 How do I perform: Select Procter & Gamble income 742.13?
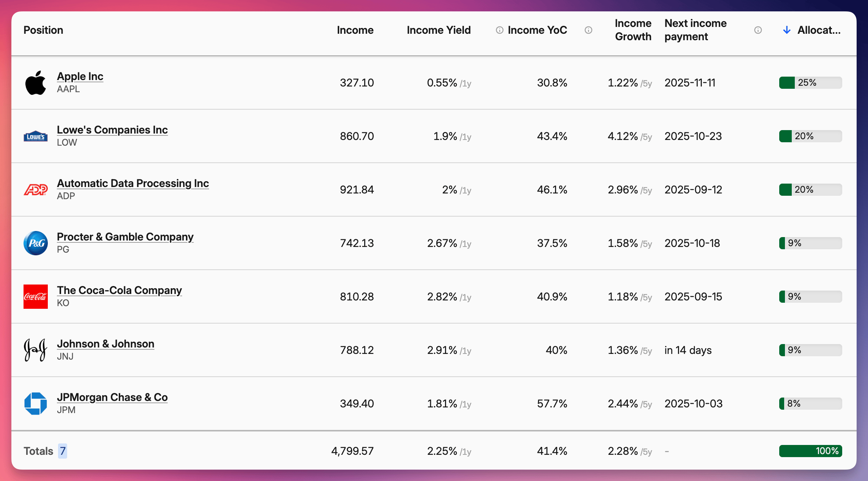(x=357, y=243)
